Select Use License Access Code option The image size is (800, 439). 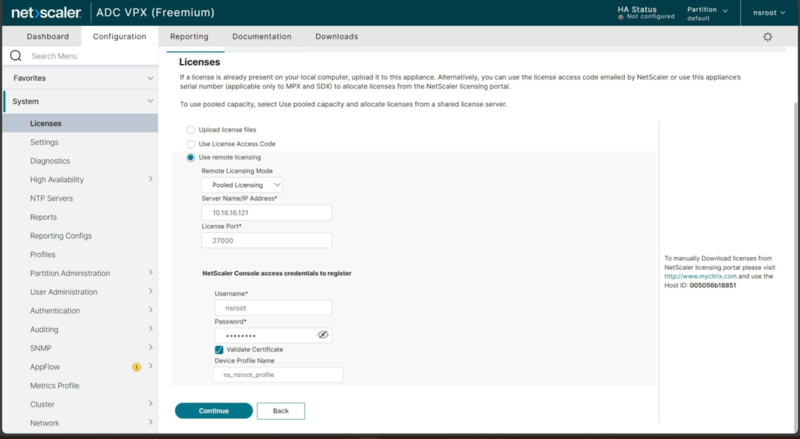click(x=190, y=144)
